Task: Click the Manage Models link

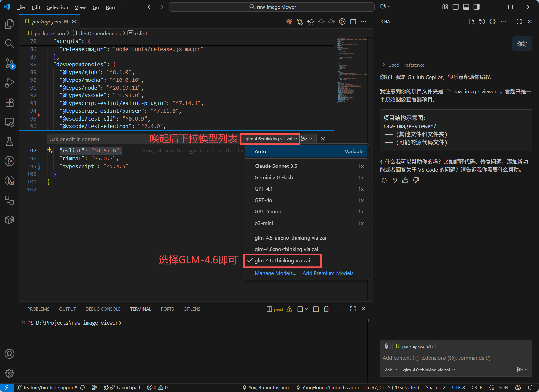Action: click(275, 273)
